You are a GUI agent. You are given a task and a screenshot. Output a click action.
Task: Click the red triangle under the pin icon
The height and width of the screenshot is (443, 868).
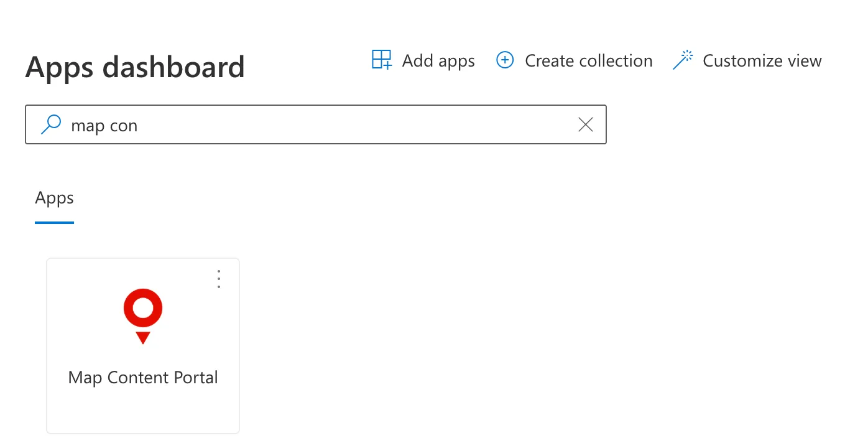click(143, 337)
